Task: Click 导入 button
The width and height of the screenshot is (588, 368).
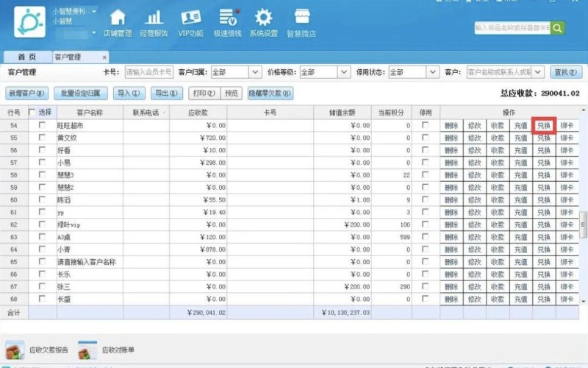Action: point(129,93)
